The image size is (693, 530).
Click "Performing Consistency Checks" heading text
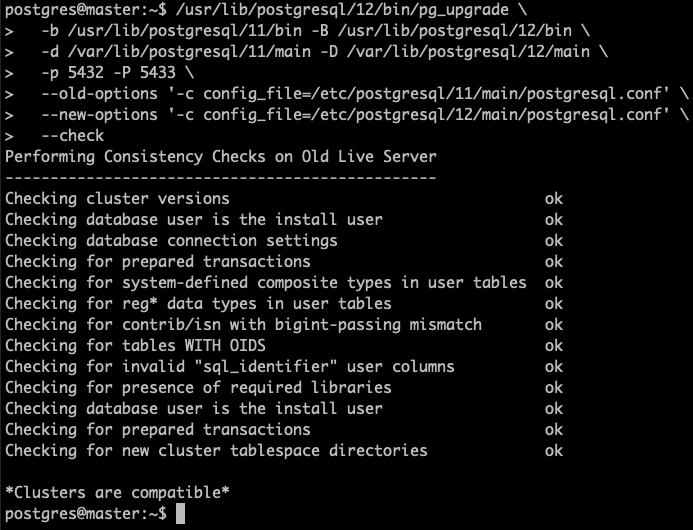coord(220,157)
